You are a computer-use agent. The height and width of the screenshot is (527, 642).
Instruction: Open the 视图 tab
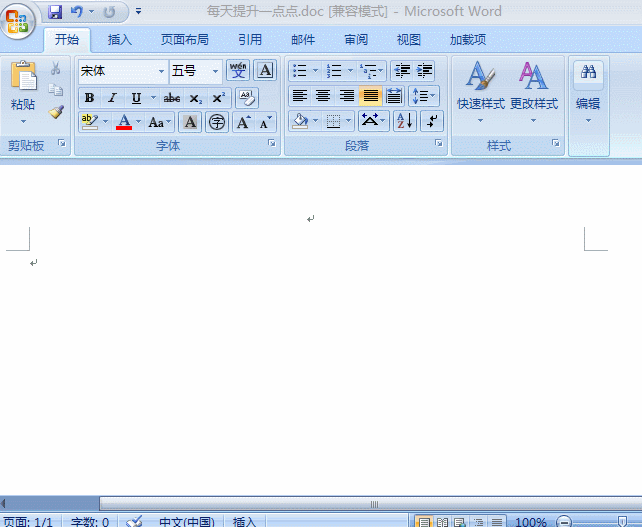tap(409, 39)
